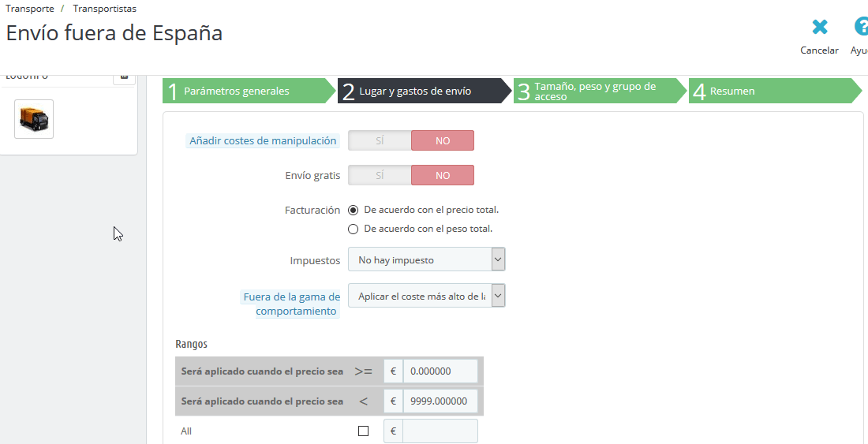
Task: Go to step 3 Tamaño, peso y grupo
Action: (x=600, y=91)
